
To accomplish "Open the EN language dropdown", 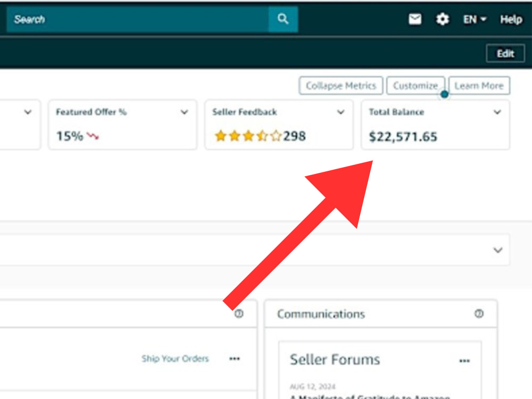I will tap(475, 19).
